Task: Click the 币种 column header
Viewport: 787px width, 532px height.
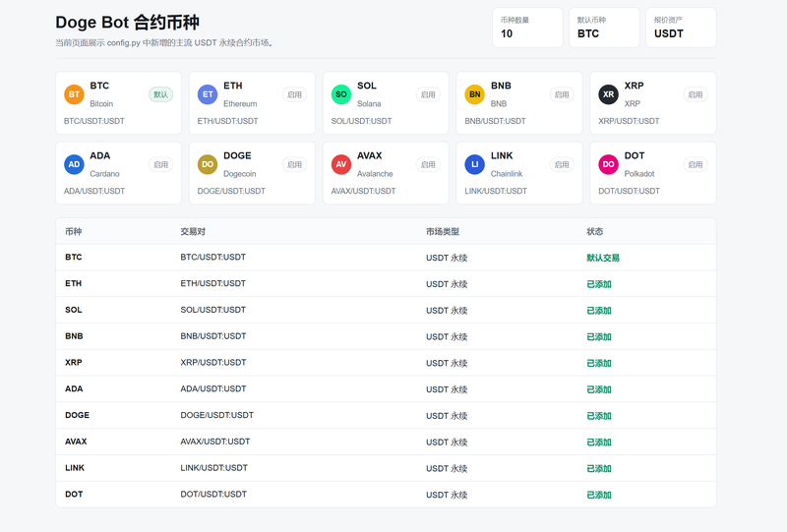Action: pyautogui.click(x=73, y=231)
